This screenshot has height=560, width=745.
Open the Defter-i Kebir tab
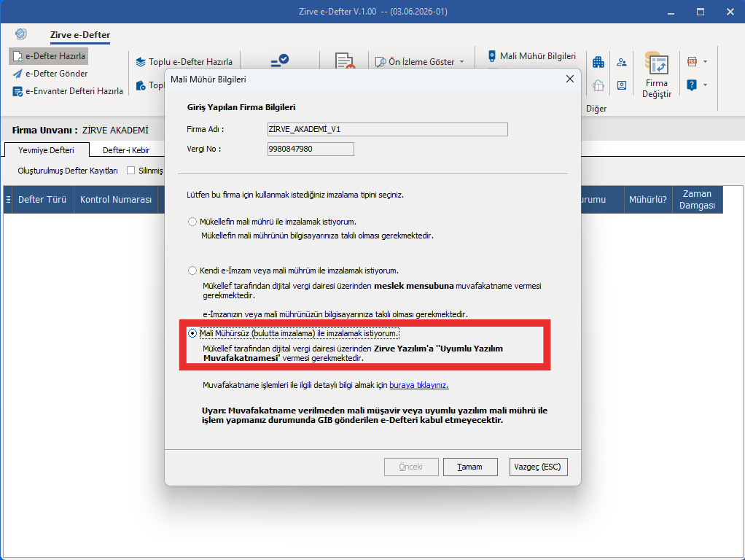click(126, 150)
